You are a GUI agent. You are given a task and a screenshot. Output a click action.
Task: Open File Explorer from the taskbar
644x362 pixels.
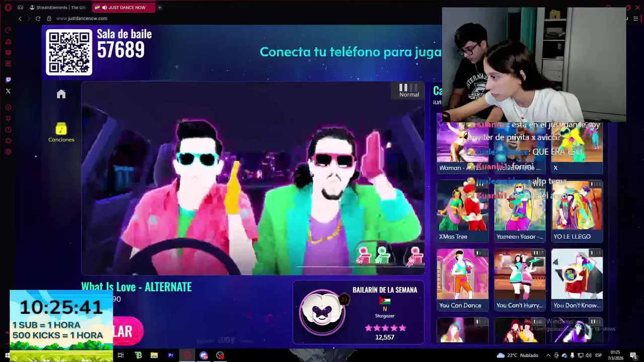click(x=154, y=355)
